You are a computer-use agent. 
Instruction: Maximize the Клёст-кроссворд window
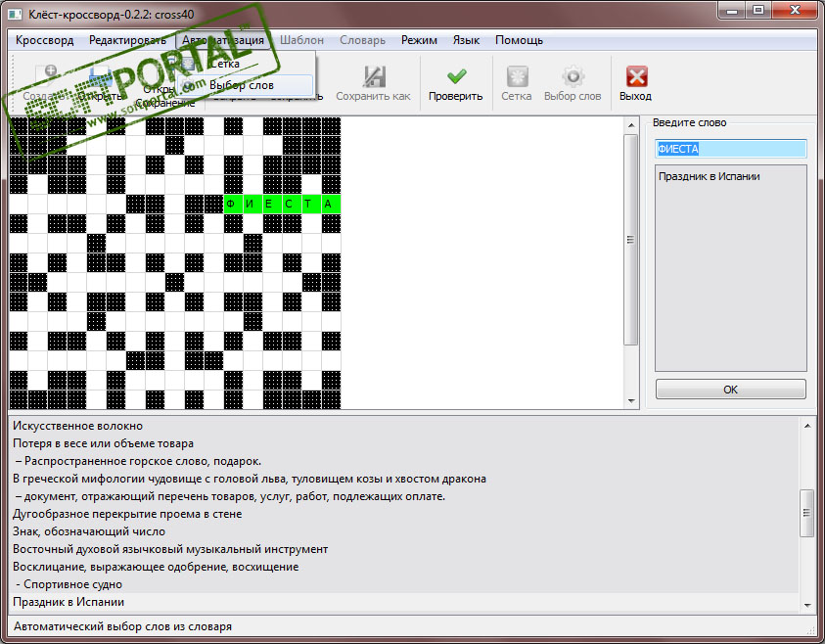(x=758, y=10)
